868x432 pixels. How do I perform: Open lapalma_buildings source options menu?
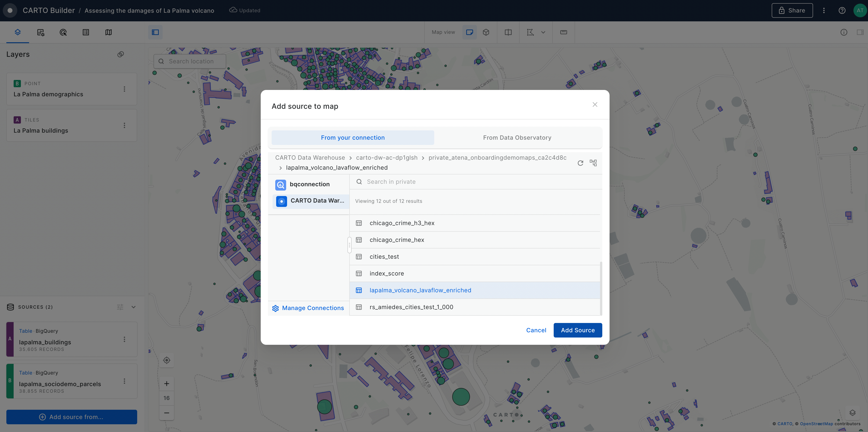tap(124, 339)
